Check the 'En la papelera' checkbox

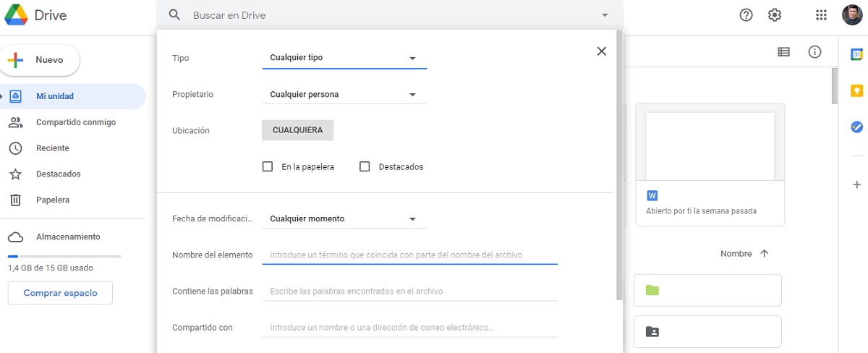[268, 166]
